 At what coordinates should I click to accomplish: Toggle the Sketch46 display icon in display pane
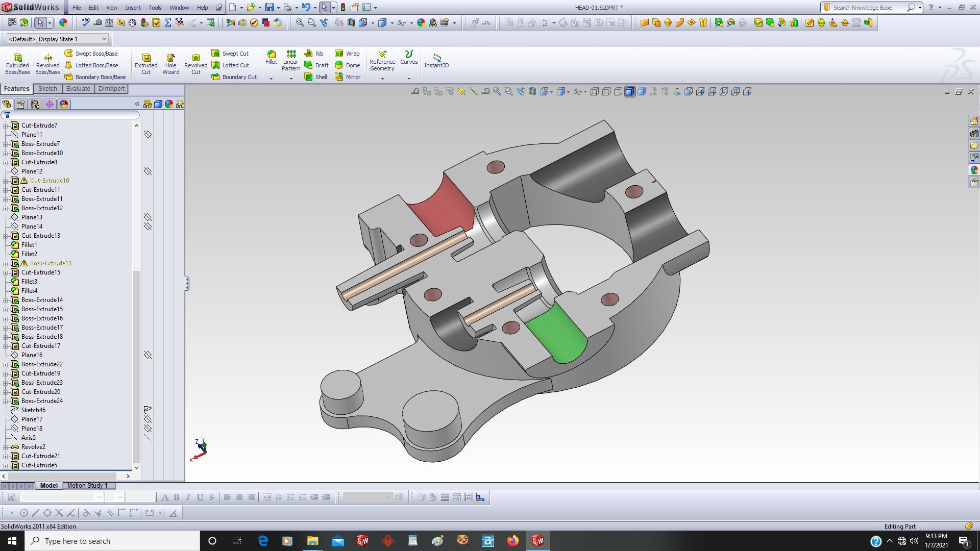click(148, 410)
